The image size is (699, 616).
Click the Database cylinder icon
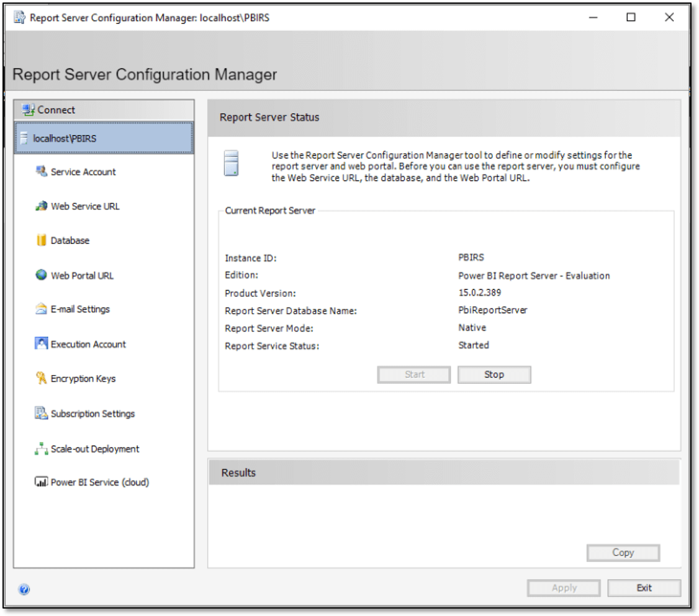coord(41,240)
